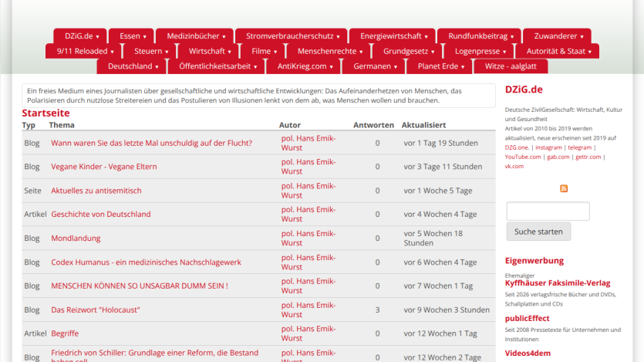
Task: Click the Startseite heading
Action: pyautogui.click(x=46, y=113)
